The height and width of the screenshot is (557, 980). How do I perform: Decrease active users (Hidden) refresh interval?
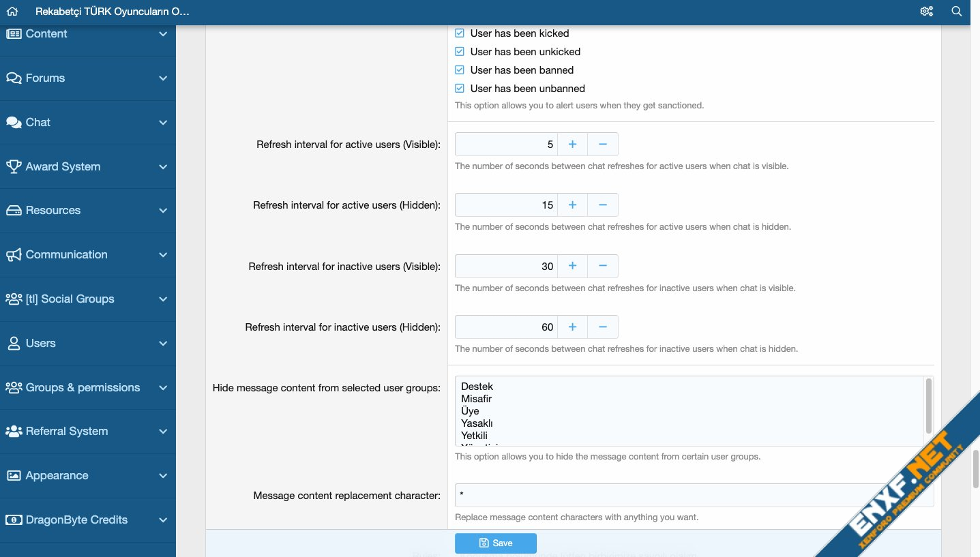coord(603,205)
